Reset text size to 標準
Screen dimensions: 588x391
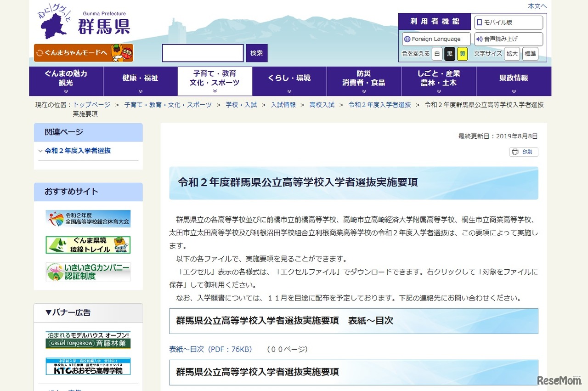pos(530,54)
